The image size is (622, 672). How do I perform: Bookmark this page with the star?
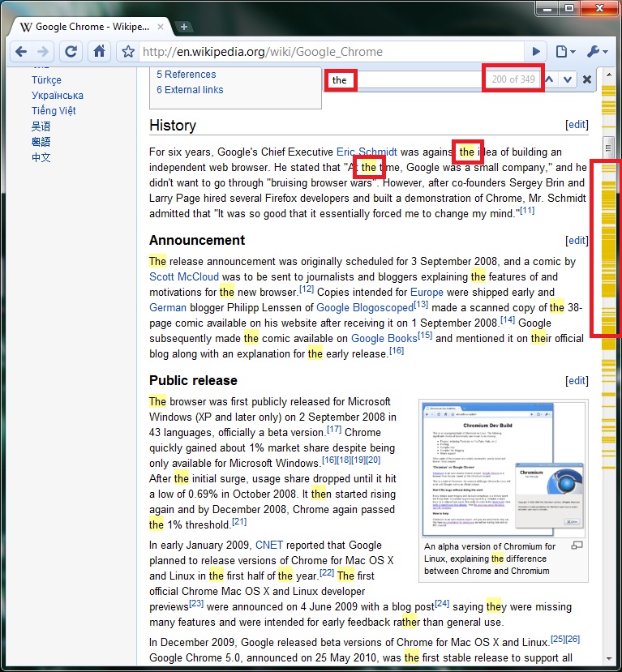coord(128,52)
